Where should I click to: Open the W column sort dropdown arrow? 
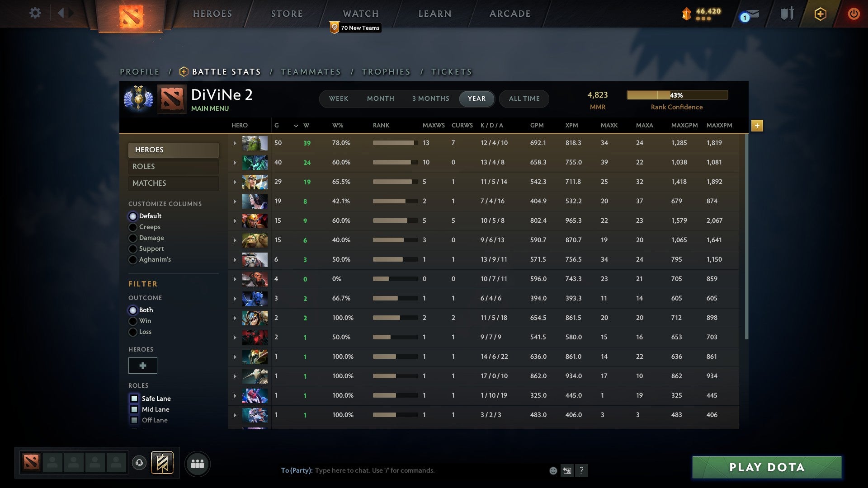(296, 126)
